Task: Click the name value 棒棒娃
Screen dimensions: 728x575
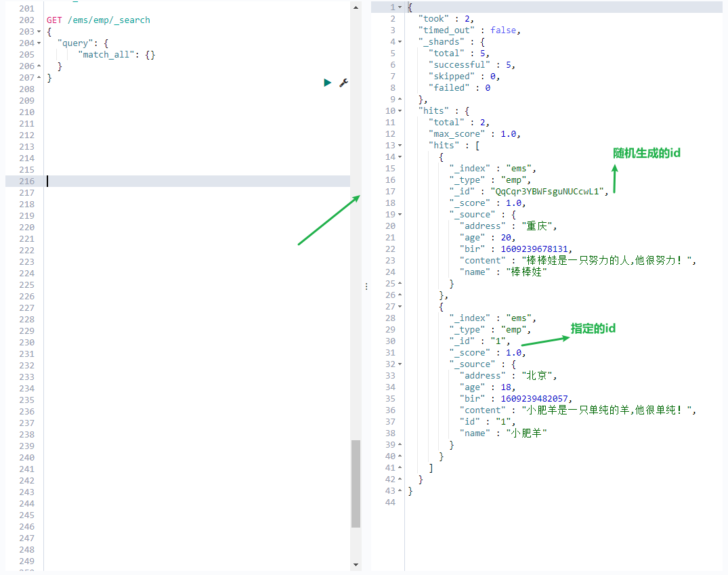Action: tap(526, 272)
